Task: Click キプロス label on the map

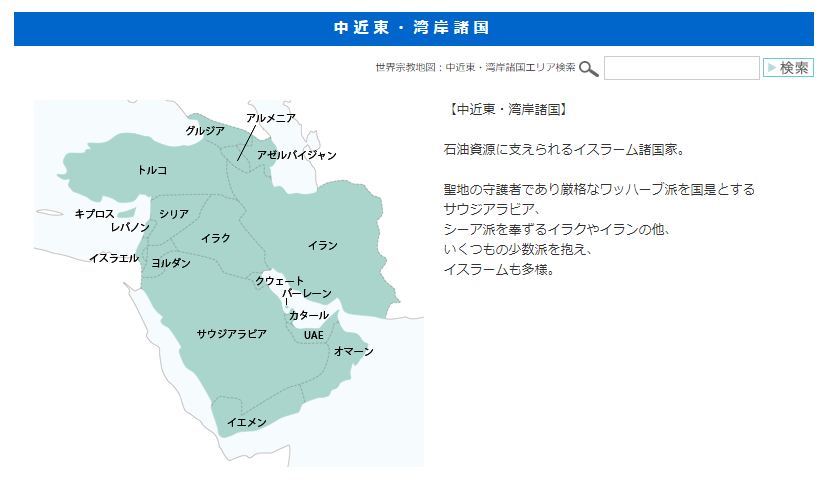Action: 95,214
